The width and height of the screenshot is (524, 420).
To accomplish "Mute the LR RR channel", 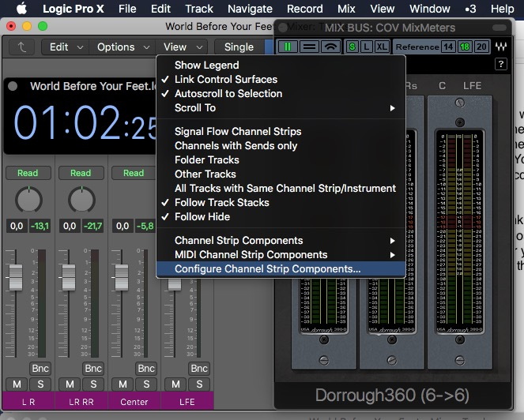I will pos(70,384).
